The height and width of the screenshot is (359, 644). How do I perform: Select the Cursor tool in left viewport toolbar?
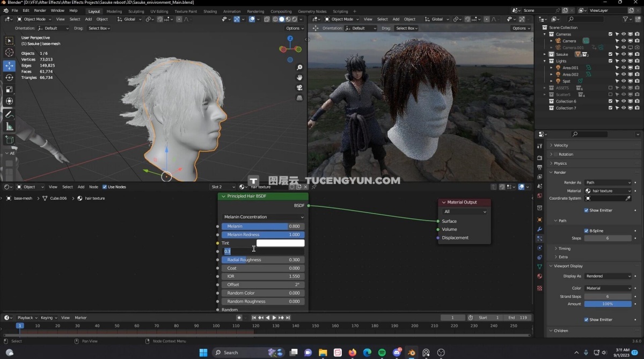pyautogui.click(x=10, y=52)
